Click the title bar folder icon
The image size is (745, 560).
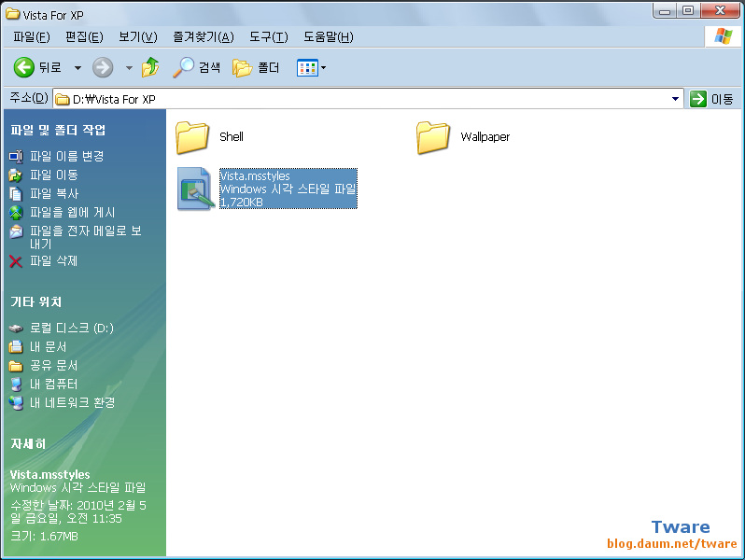coord(12,14)
